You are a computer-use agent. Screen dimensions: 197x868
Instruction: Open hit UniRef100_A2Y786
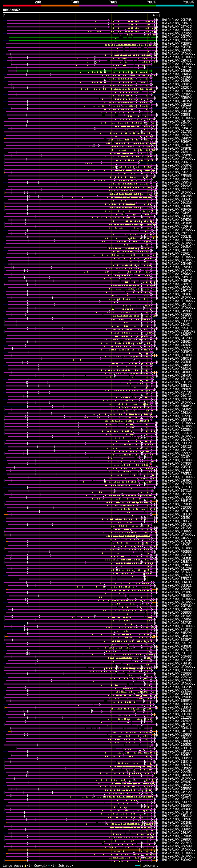coord(177,393)
